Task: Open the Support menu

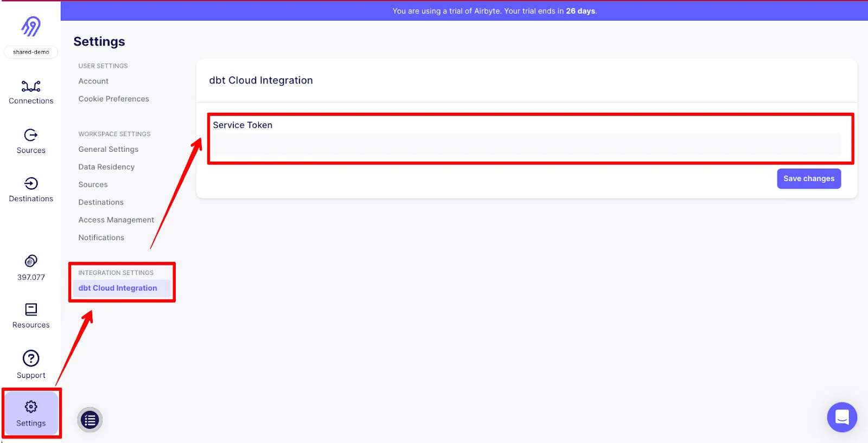Action: [x=31, y=365]
